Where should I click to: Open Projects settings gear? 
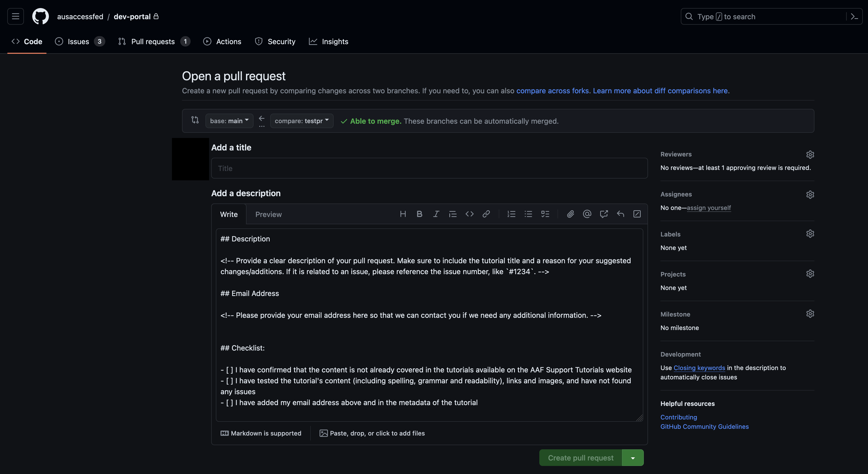810,274
